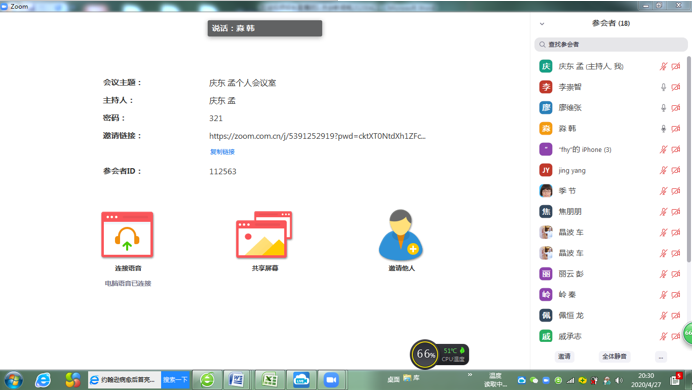Click the WeChat icon in the system tray
The width and height of the screenshot is (693, 391).
click(534, 380)
